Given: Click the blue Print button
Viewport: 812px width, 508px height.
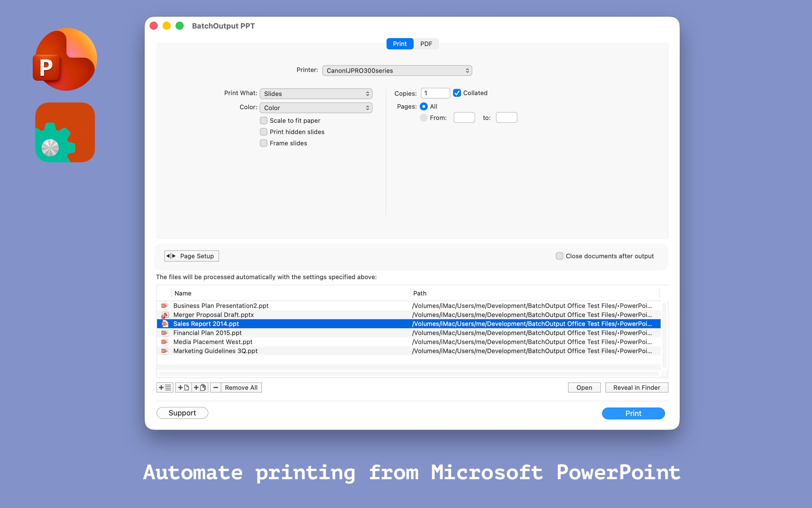Looking at the screenshot, I should coord(633,413).
